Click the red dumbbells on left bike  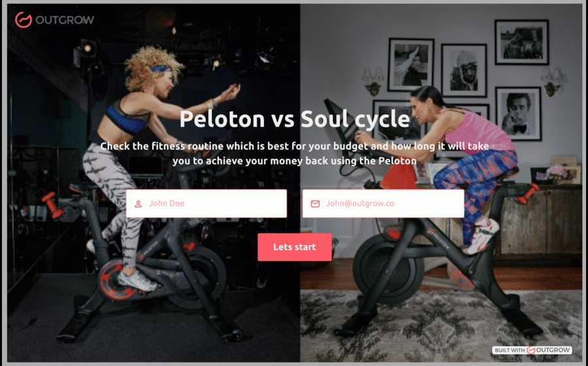coord(52,205)
